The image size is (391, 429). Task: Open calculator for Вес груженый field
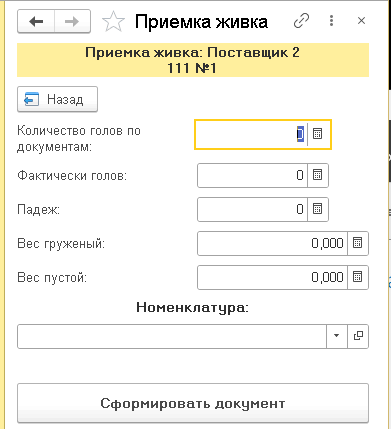358,243
